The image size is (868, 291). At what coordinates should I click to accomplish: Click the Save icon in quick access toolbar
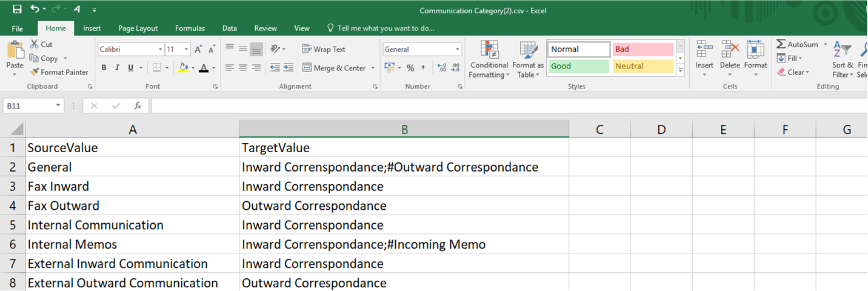pyautogui.click(x=17, y=9)
